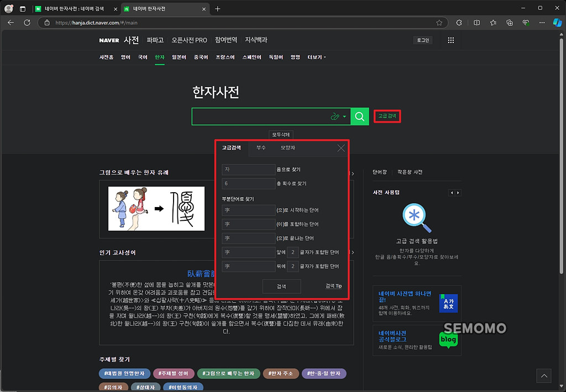Viewport: 566px width, 392px height.
Task: Open the 고급검색 link beside search
Action: click(387, 116)
